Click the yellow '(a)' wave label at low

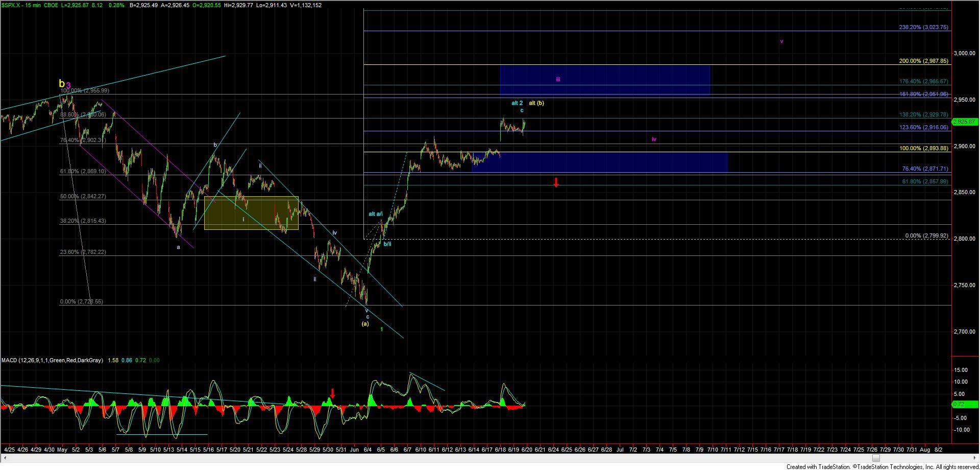[x=365, y=324]
